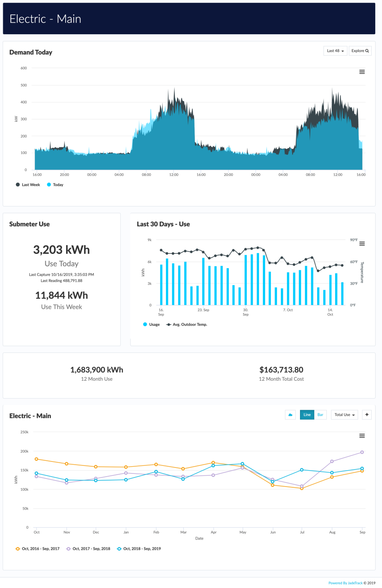Toggle the Usage legend series
This screenshot has width=382, height=588.
[151, 325]
